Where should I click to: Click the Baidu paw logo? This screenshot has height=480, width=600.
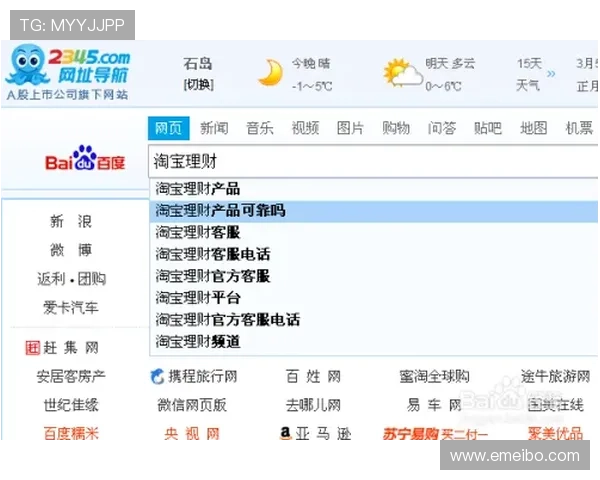click(85, 157)
